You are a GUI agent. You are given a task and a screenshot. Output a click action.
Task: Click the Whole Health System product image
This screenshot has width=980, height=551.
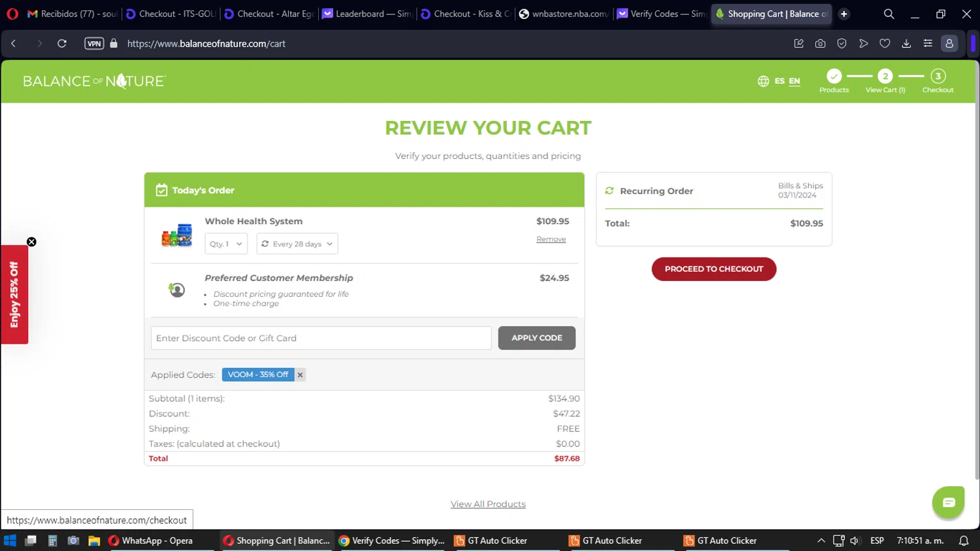click(177, 235)
